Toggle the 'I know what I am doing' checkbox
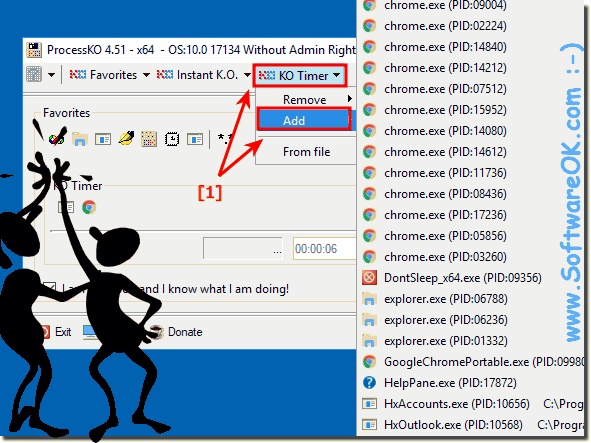The height and width of the screenshot is (443, 591). [49, 288]
